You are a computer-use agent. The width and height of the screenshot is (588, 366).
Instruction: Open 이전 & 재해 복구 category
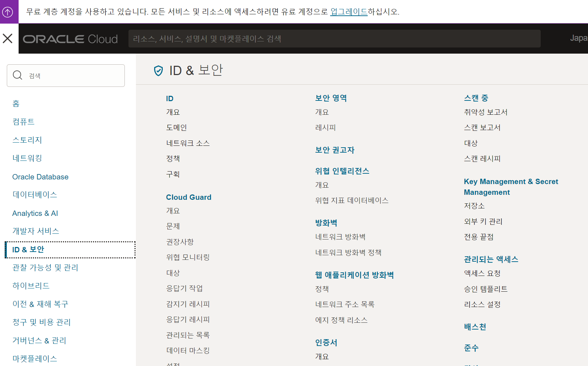coord(40,304)
